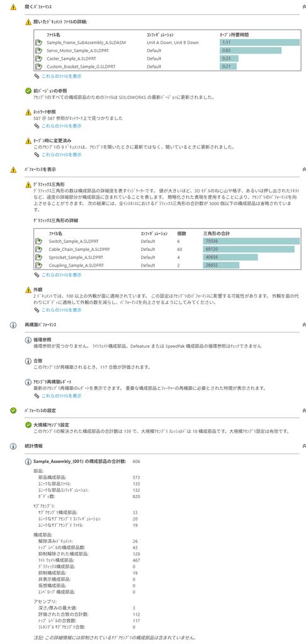Show files link under opened document details

click(x=61, y=76)
